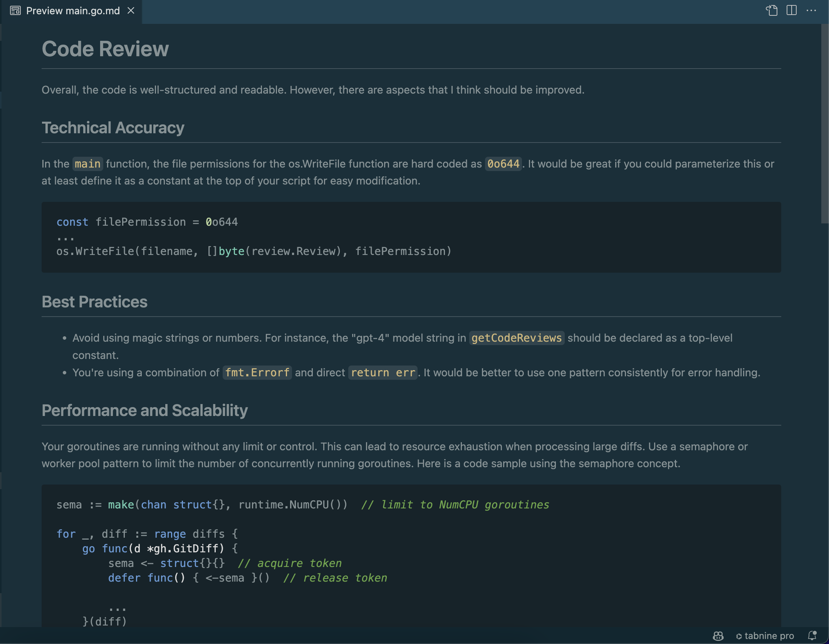This screenshot has width=829, height=644.
Task: Click the Show Source file icon
Action: [772, 10]
